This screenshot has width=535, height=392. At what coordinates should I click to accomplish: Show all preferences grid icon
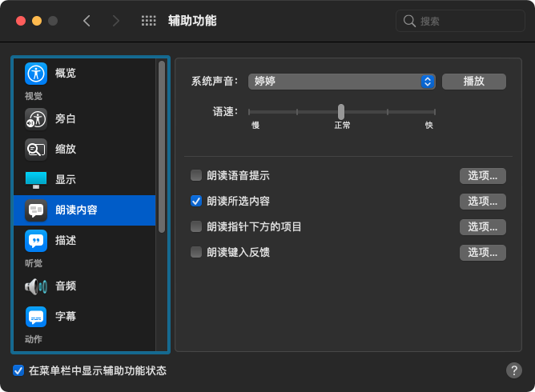coord(148,21)
